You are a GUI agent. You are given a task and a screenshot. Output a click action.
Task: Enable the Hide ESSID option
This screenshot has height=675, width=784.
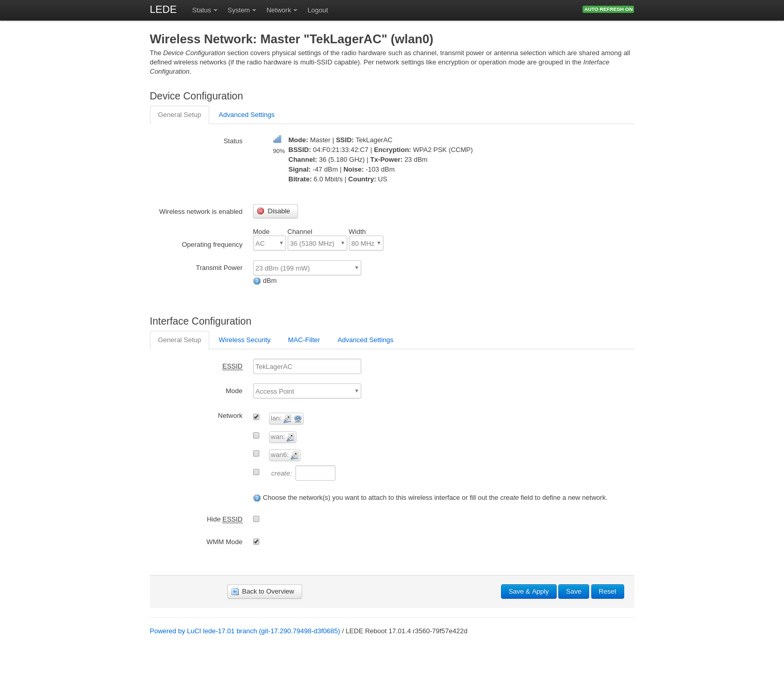coord(256,519)
